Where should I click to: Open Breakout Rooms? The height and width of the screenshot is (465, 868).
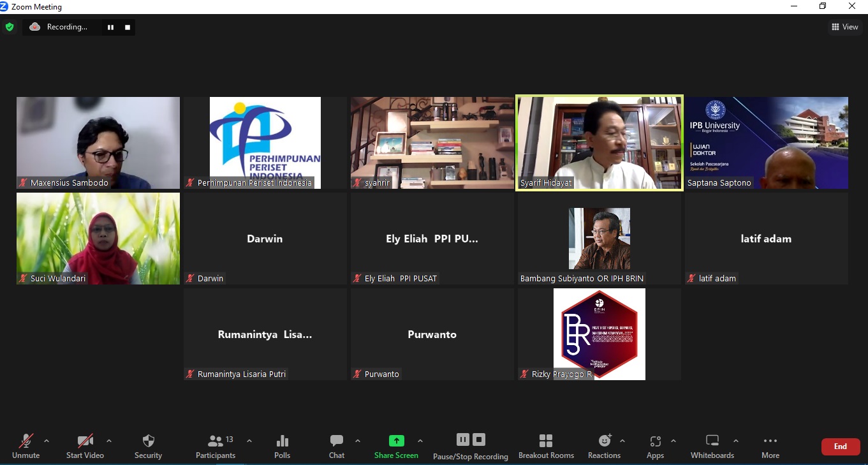(x=546, y=446)
